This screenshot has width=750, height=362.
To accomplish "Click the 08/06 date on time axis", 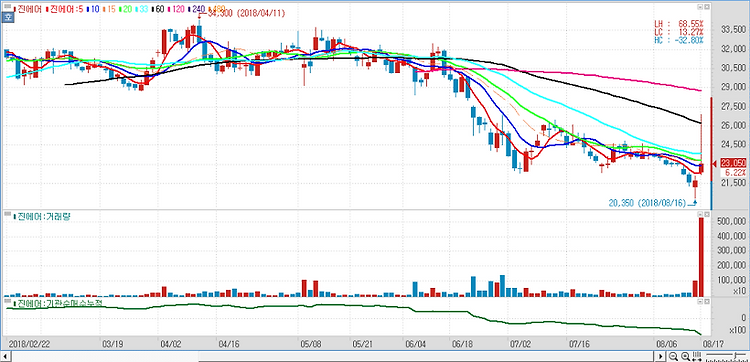I will coord(668,344).
